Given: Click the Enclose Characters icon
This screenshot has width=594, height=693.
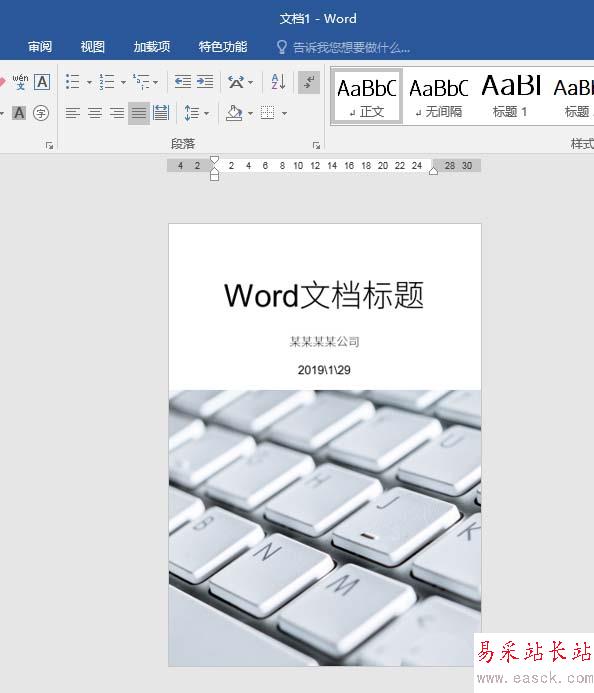Looking at the screenshot, I should coord(41,113).
